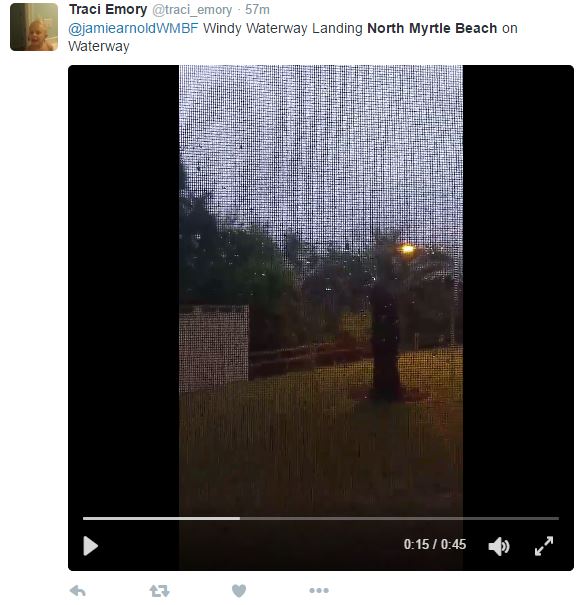Viewport: 586px width, 605px height.
Task: Seek within the unplayed part of progress bar
Action: pos(399,518)
